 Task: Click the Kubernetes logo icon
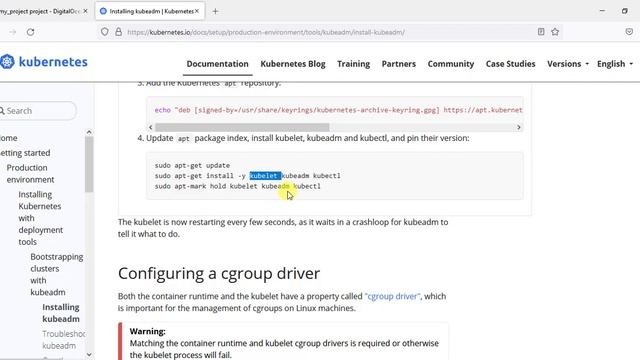point(7,62)
